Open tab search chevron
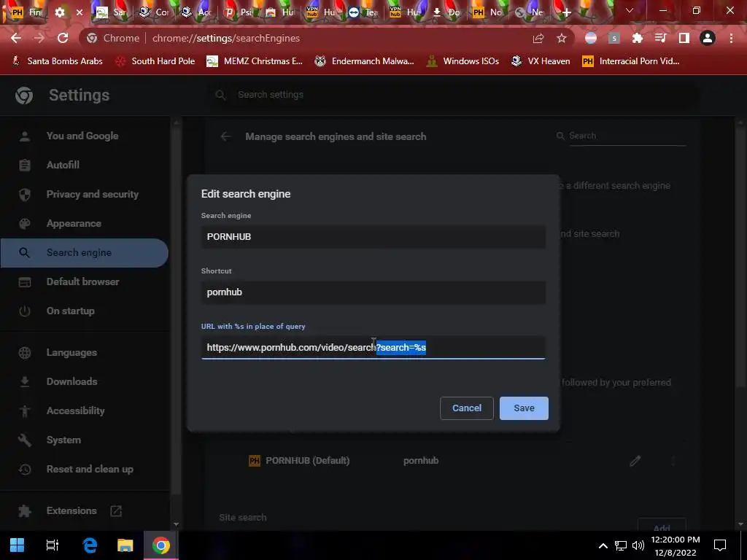 coord(630,10)
